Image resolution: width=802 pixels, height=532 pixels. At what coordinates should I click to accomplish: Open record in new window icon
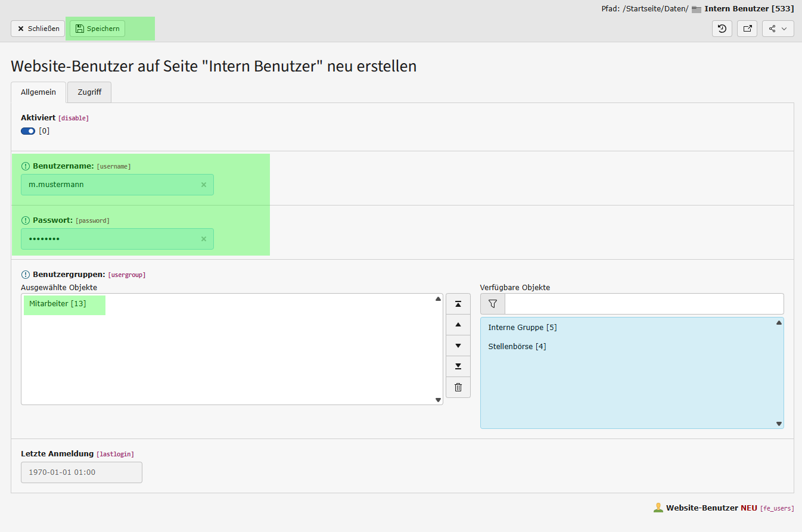click(747, 29)
